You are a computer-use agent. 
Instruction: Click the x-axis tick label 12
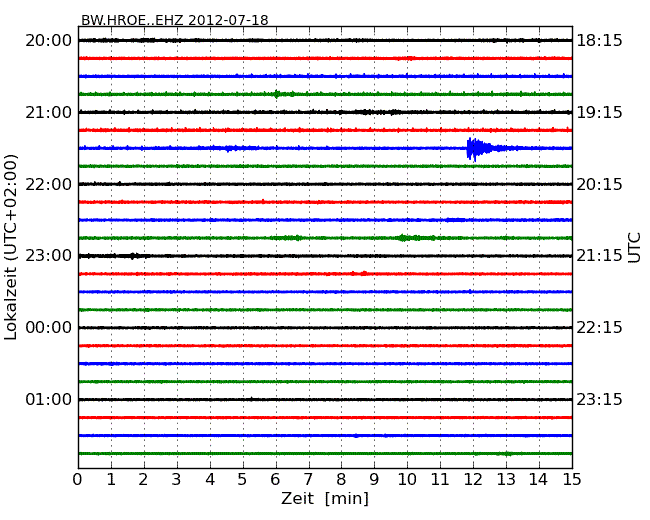click(x=473, y=480)
